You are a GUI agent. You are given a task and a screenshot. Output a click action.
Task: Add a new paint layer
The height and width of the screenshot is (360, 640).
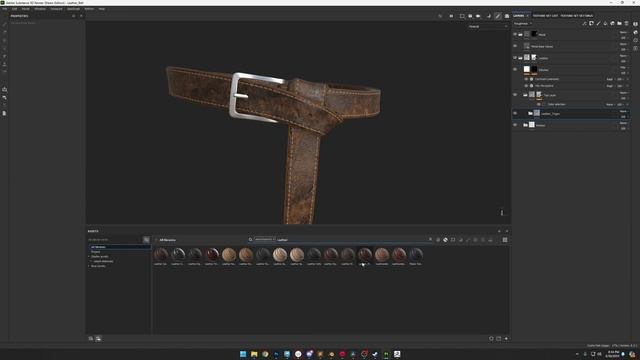pos(598,24)
